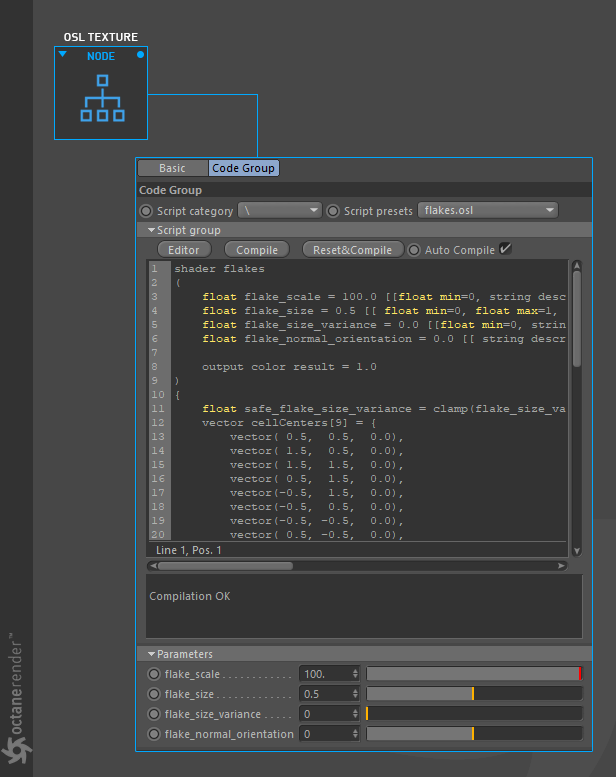Screen dimensions: 616x777
Task: Click the node's collapse triangle icon
Action: [63, 55]
